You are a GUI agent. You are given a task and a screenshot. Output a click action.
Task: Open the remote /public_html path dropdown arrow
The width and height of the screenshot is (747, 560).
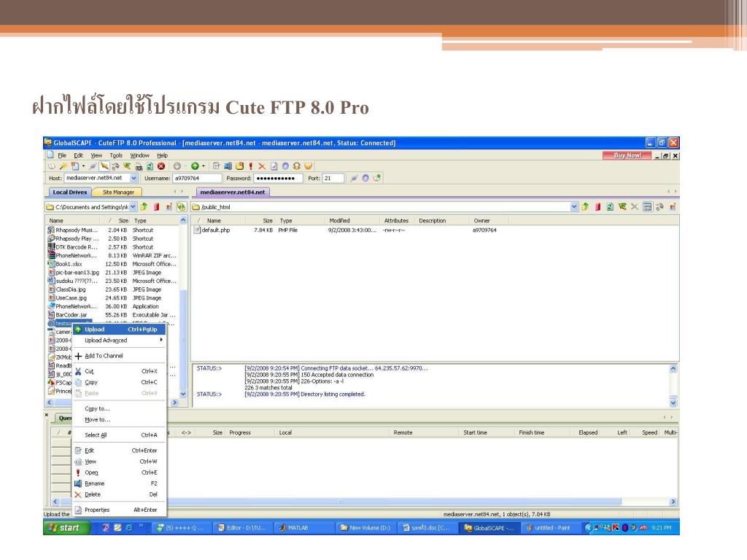[x=574, y=206]
